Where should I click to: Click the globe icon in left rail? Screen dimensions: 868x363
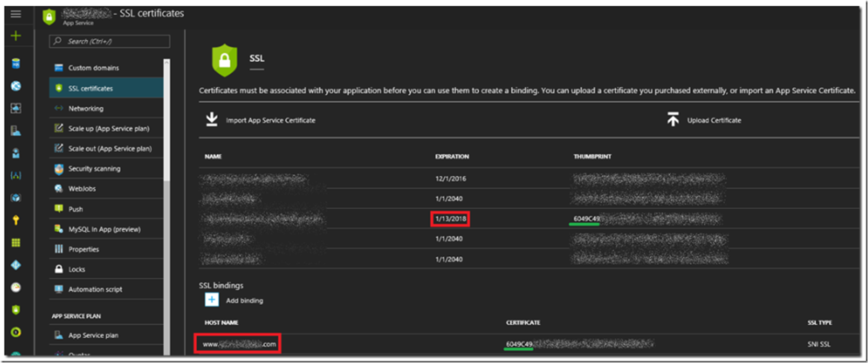point(16,86)
